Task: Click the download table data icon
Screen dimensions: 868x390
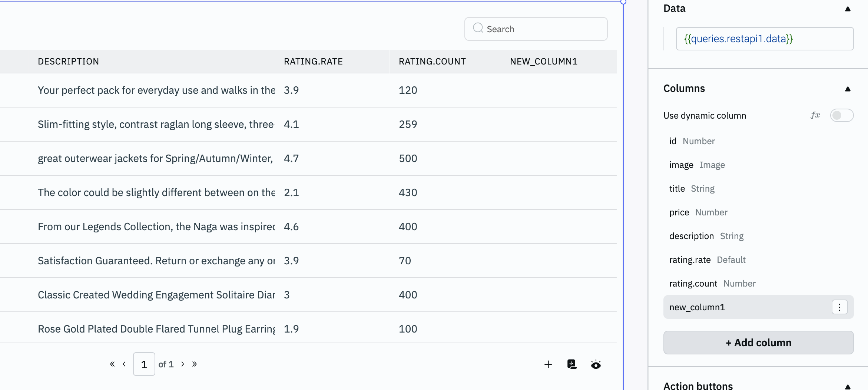Action: tap(572, 364)
